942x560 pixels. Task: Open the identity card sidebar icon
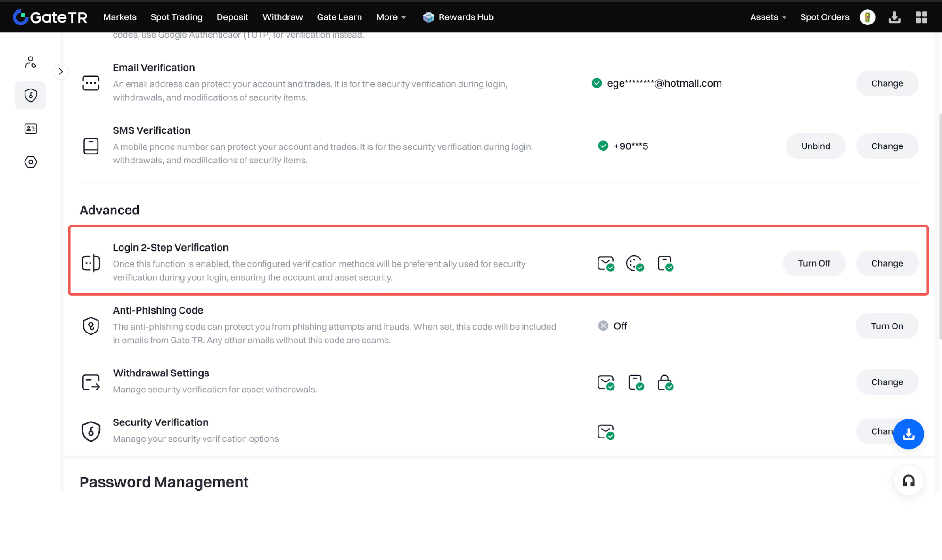point(31,129)
